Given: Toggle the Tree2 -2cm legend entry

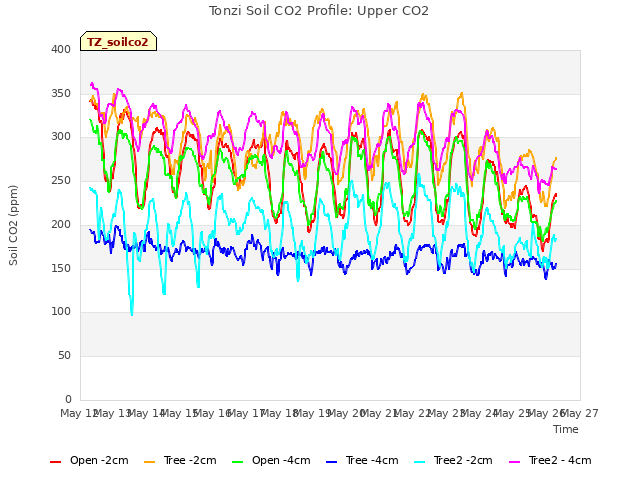Looking at the screenshot, I should pyautogui.click(x=453, y=460).
